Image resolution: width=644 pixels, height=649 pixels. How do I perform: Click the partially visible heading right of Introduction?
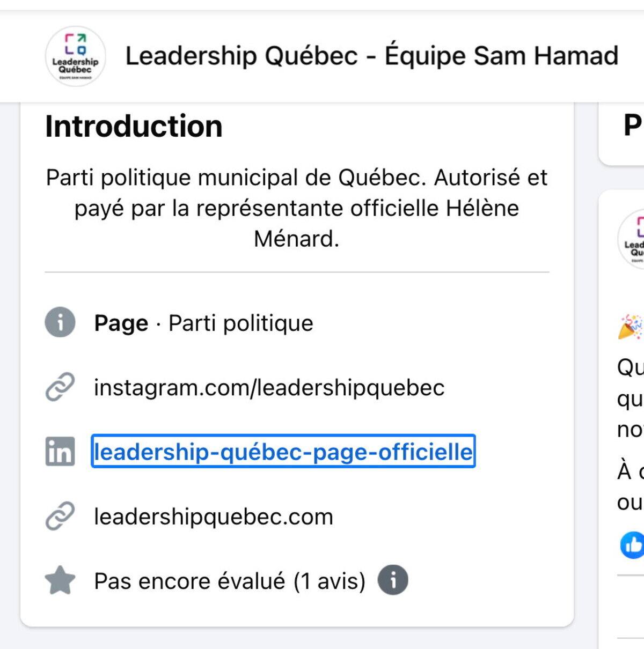[x=632, y=126]
